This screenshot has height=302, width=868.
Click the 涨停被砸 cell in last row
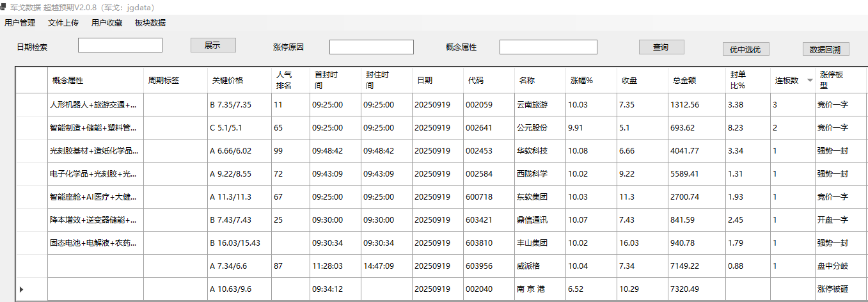click(833, 289)
